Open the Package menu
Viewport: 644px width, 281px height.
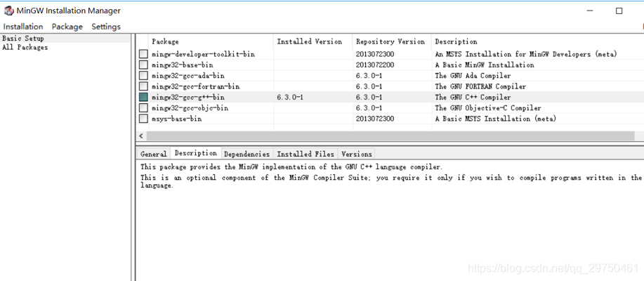pos(67,27)
